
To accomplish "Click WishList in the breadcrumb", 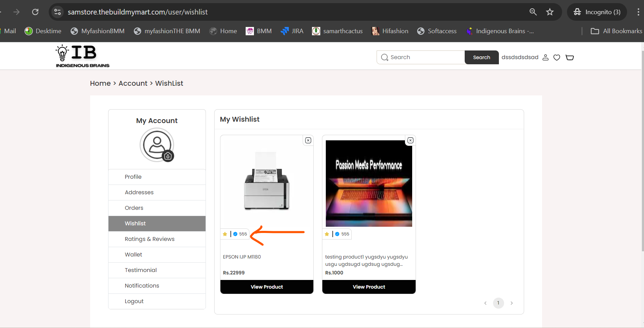I will pyautogui.click(x=169, y=83).
